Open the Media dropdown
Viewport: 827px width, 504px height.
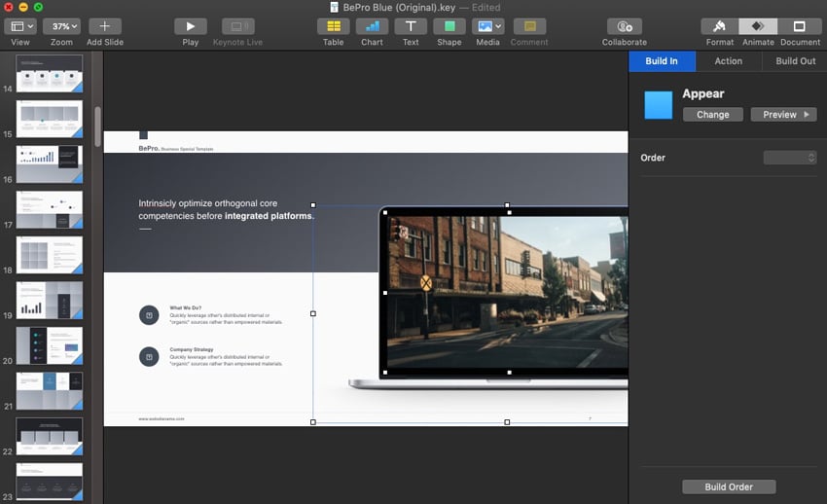[487, 27]
